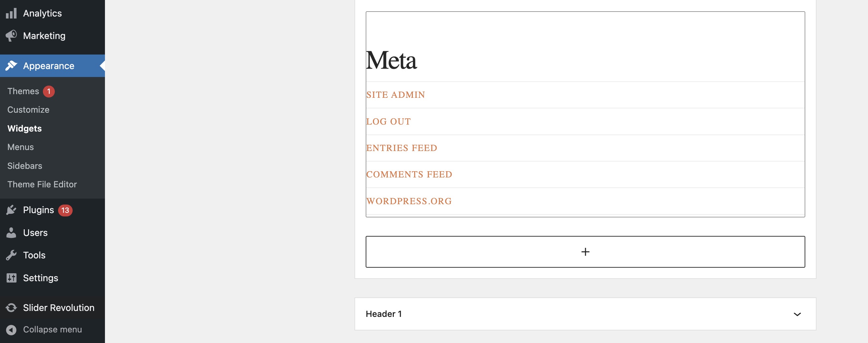
Task: Click the Log Out link
Action: click(x=388, y=121)
